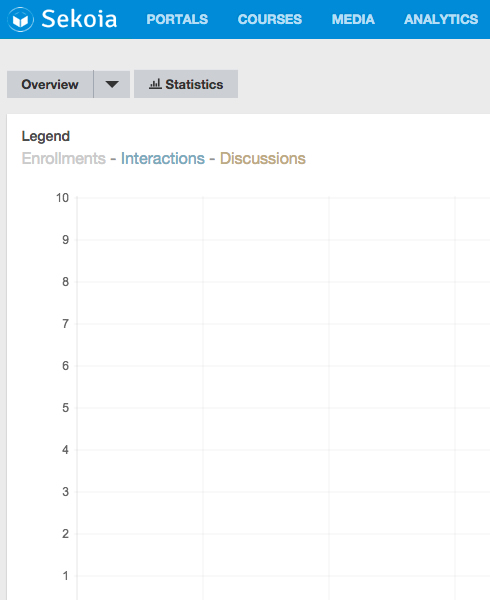Viewport: 490px width, 600px height.
Task: Click the y-axis label 3
Action: tap(65, 492)
